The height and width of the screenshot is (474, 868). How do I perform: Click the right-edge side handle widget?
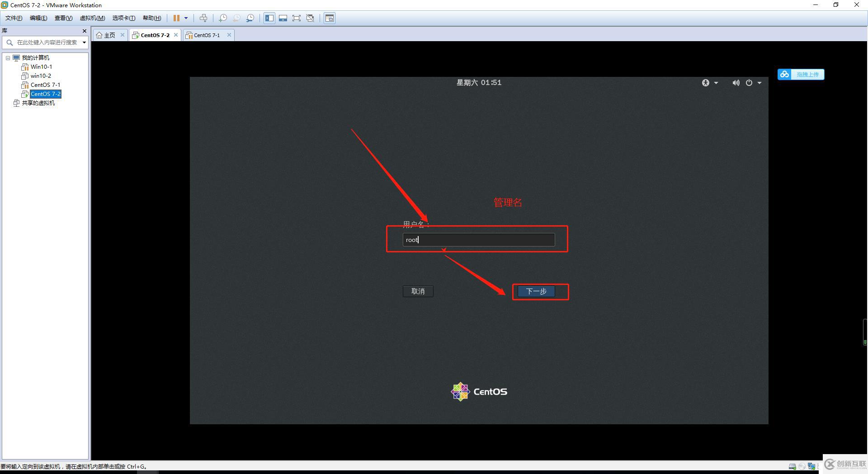click(x=865, y=332)
